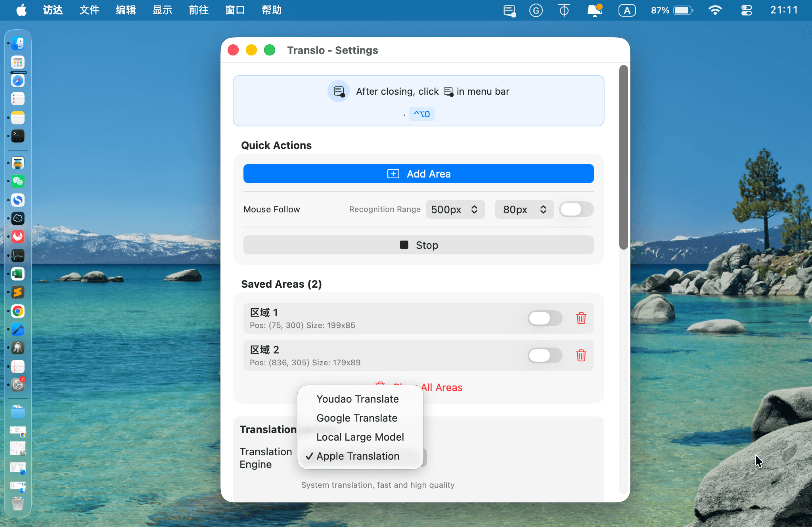Select Apple Translation engine
Viewport: 812px width, 527px height.
click(x=360, y=456)
